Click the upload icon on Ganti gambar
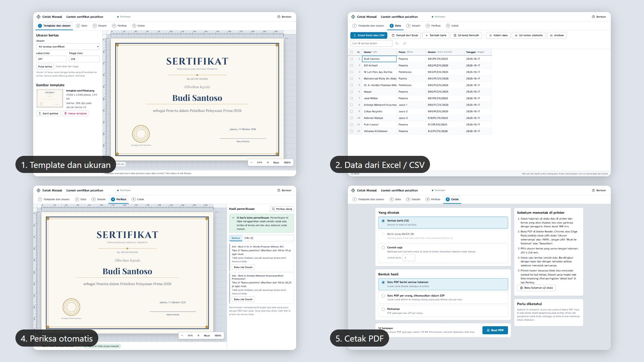The width and height of the screenshot is (644, 362). tap(40, 113)
